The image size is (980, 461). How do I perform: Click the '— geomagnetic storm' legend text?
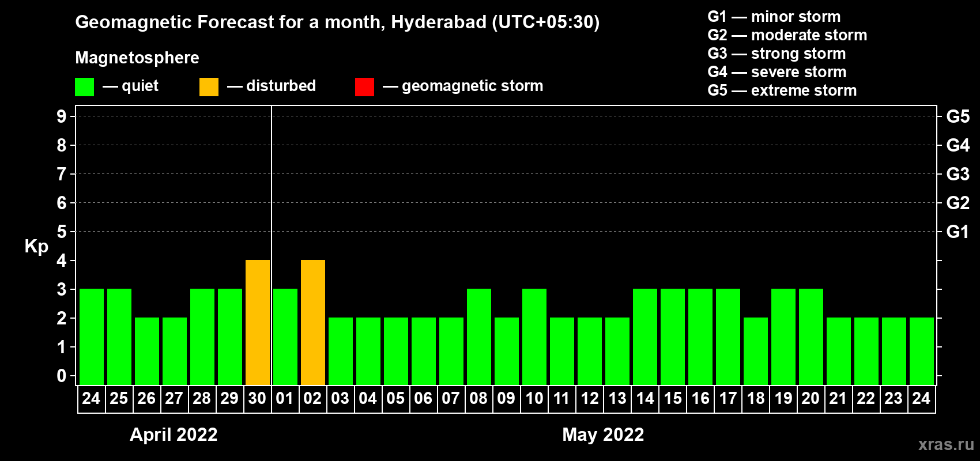463,86
